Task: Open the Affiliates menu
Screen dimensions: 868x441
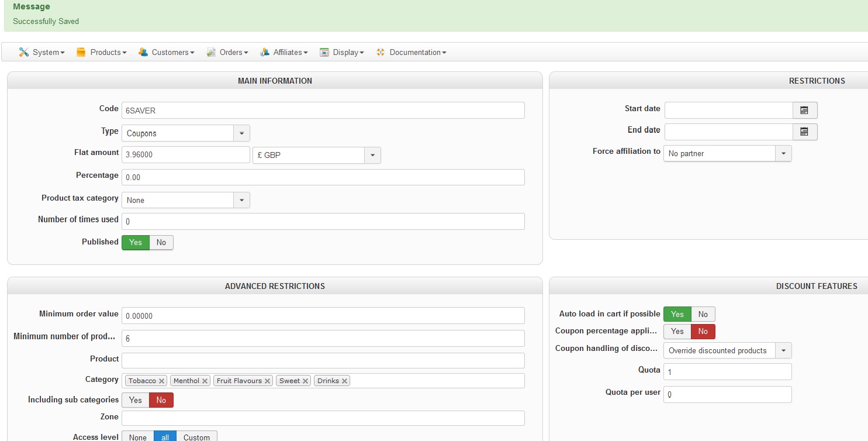Action: click(285, 52)
